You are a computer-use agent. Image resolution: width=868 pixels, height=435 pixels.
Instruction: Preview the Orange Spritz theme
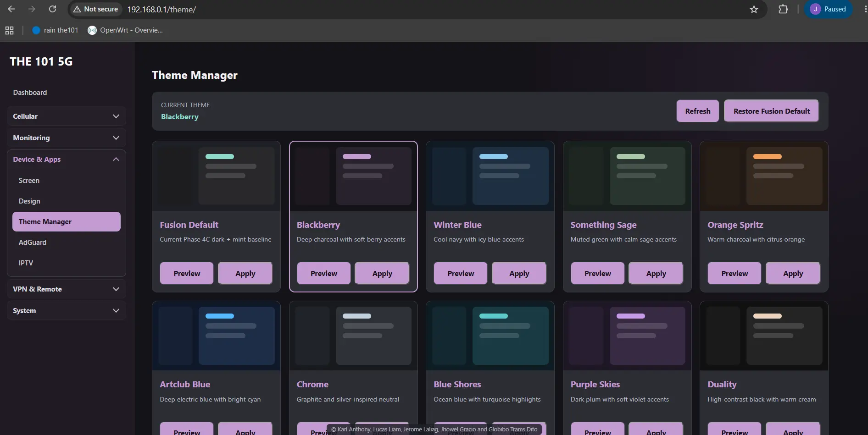tap(734, 274)
